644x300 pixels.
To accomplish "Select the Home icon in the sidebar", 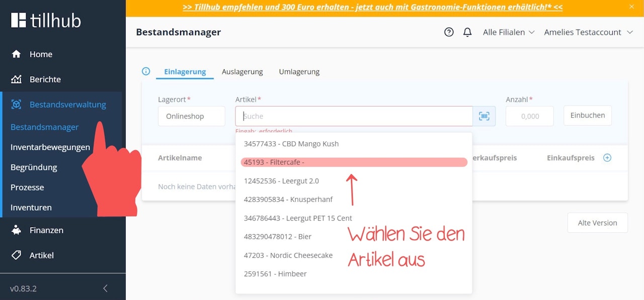I will pos(17,54).
